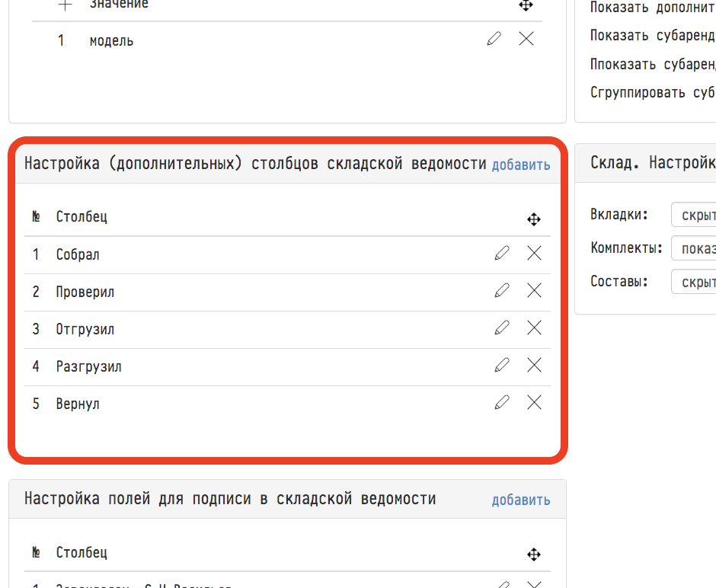Edit the Вернул column entry
Image resolution: width=716 pixels, height=588 pixels.
pos(501,403)
